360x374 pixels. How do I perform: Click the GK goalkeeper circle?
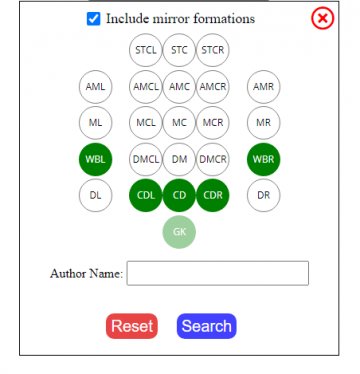[179, 232]
